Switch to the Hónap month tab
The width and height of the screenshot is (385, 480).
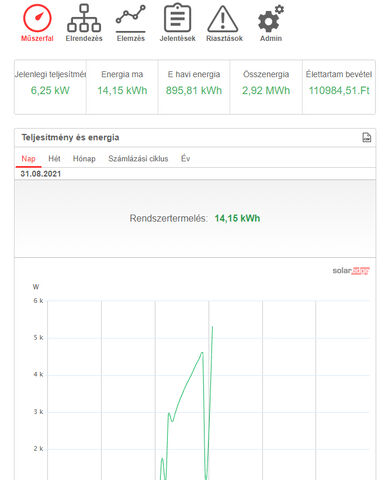pos(84,159)
